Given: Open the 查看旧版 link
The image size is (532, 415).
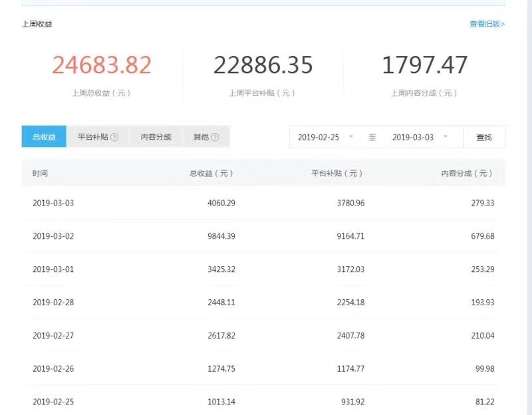Looking at the screenshot, I should coord(487,24).
